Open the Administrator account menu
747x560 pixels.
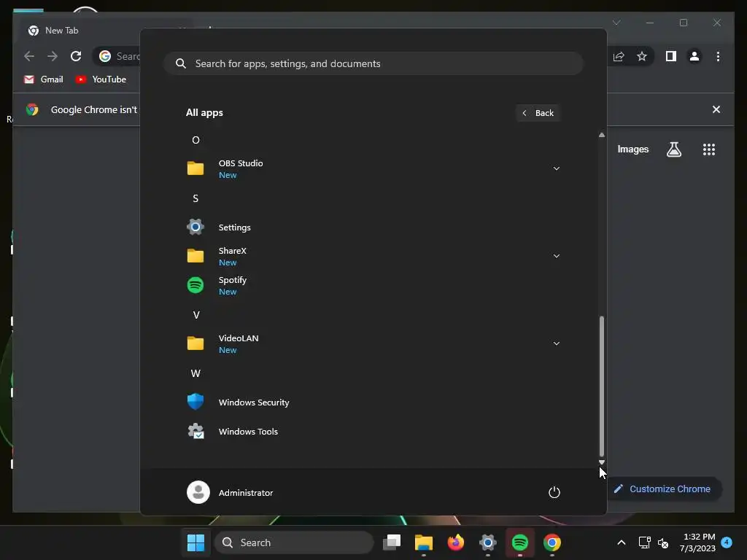point(230,492)
